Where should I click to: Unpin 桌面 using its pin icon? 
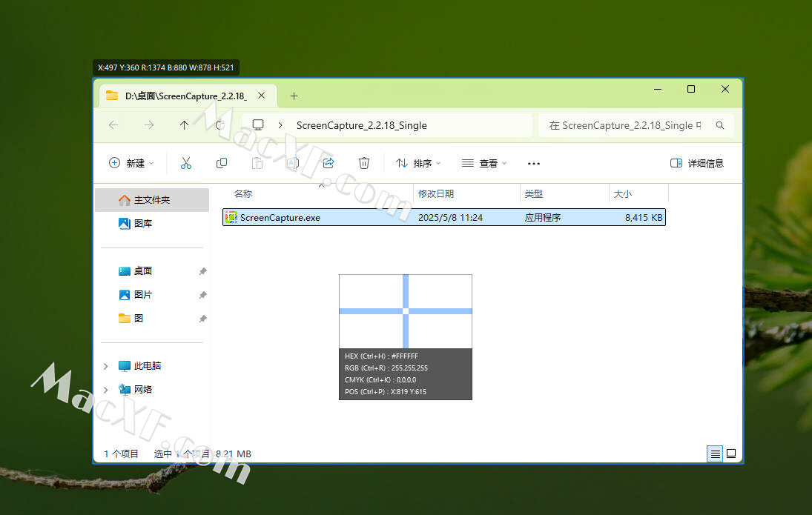click(202, 271)
